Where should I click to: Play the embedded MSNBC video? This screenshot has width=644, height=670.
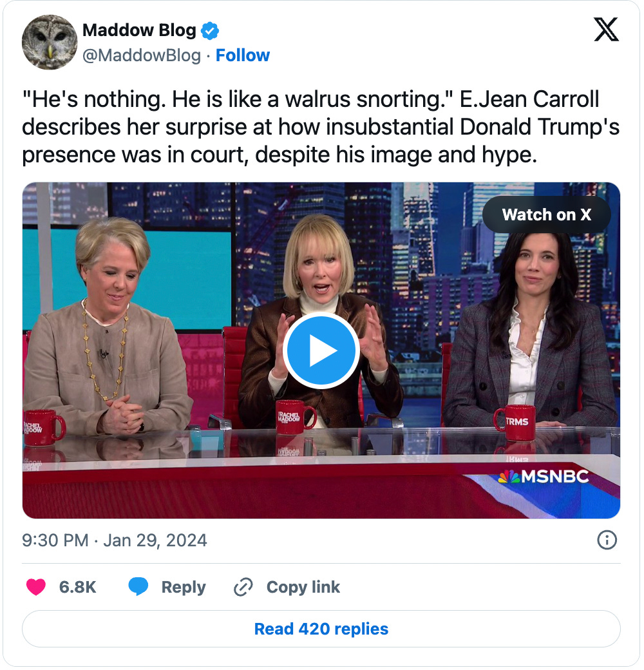tap(321, 350)
